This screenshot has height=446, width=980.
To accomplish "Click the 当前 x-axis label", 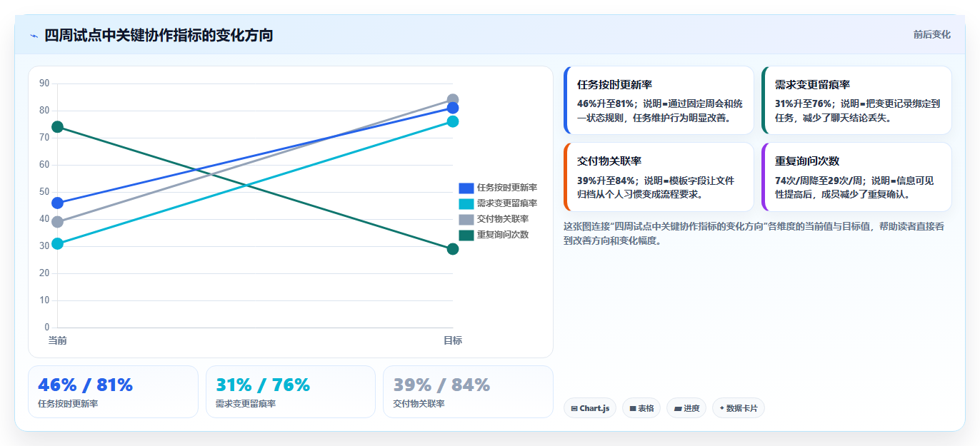I will click(57, 340).
